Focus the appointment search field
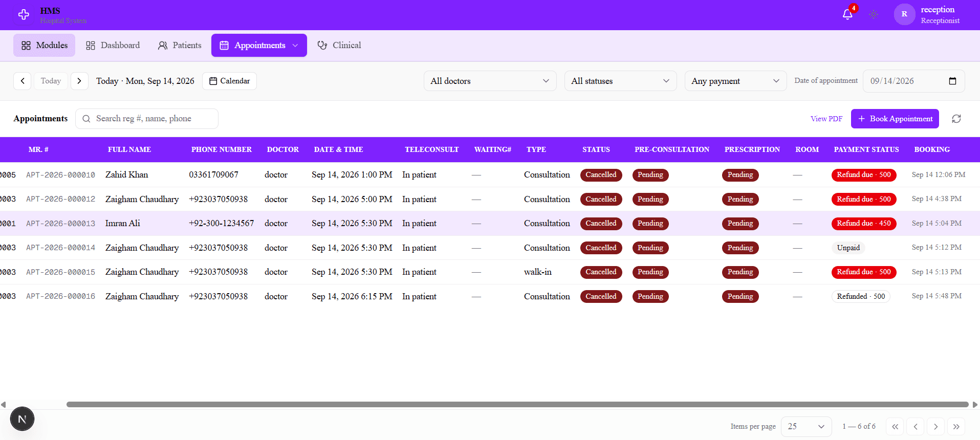This screenshot has height=440, width=980. click(147, 119)
